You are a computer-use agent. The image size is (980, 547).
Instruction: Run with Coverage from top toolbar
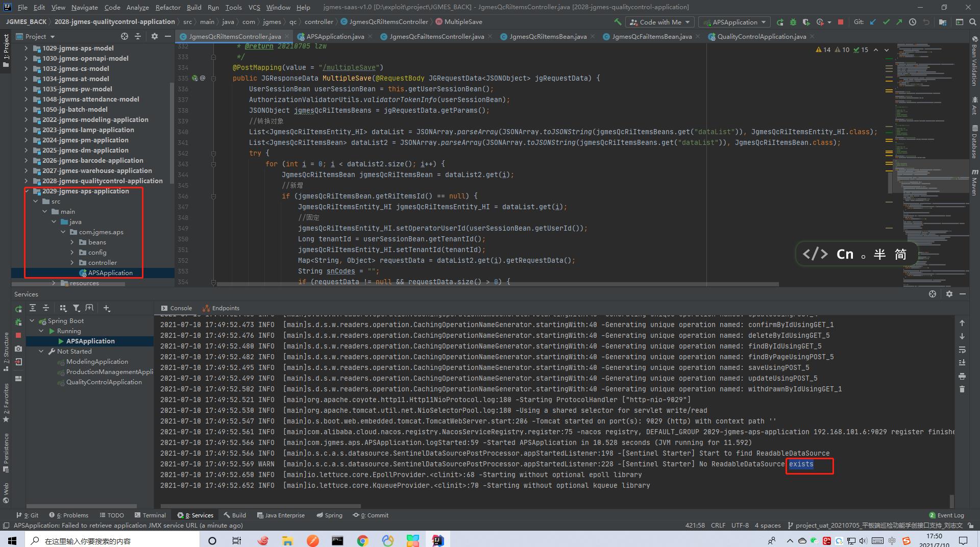tap(806, 22)
